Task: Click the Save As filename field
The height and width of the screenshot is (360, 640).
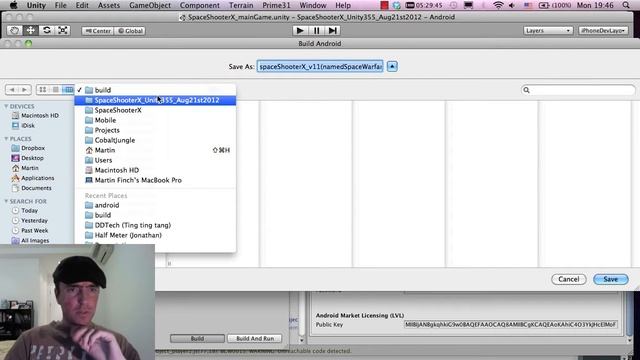Action: tap(320, 66)
